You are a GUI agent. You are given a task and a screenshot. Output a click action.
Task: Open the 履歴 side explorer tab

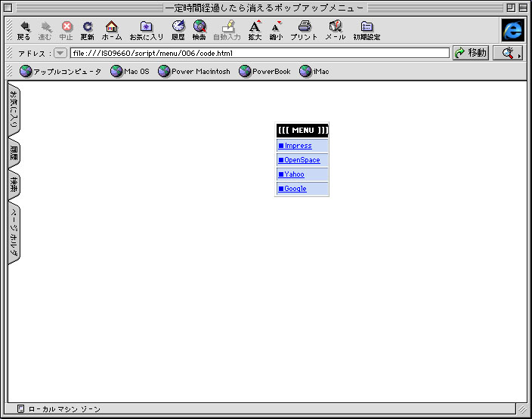(14, 153)
